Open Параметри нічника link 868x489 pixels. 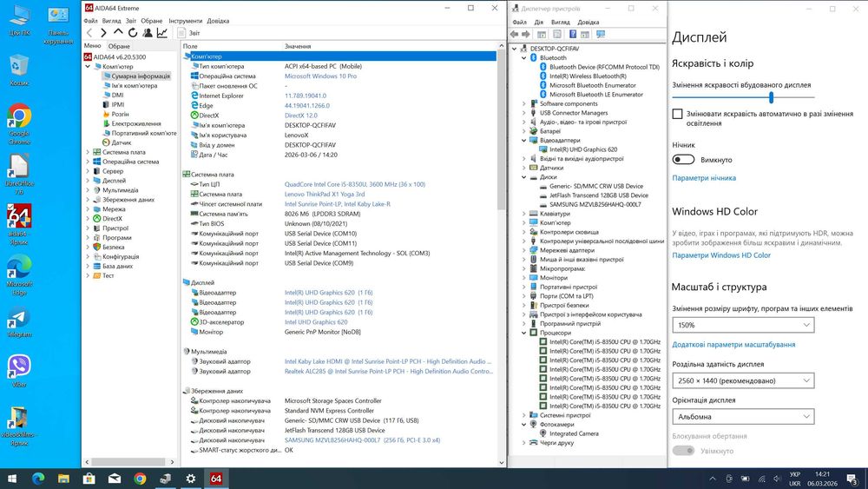(x=704, y=178)
